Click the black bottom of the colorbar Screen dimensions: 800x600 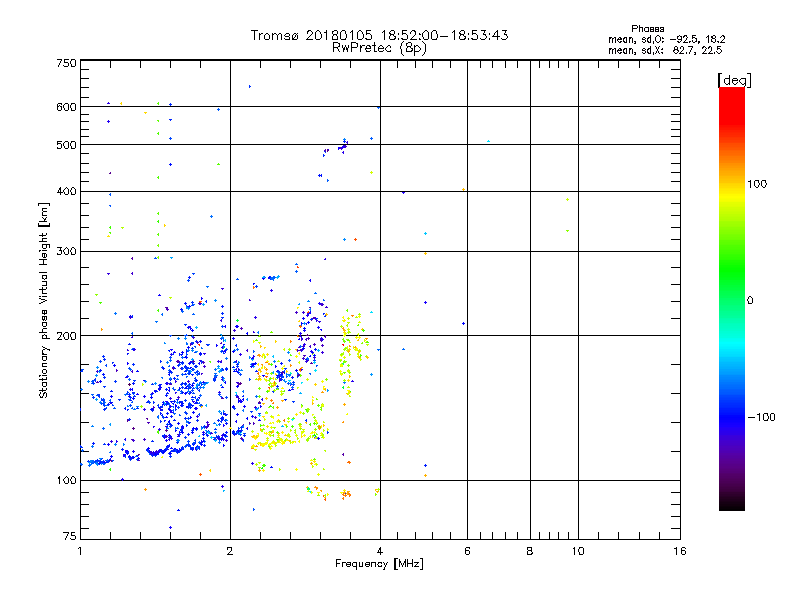732,504
